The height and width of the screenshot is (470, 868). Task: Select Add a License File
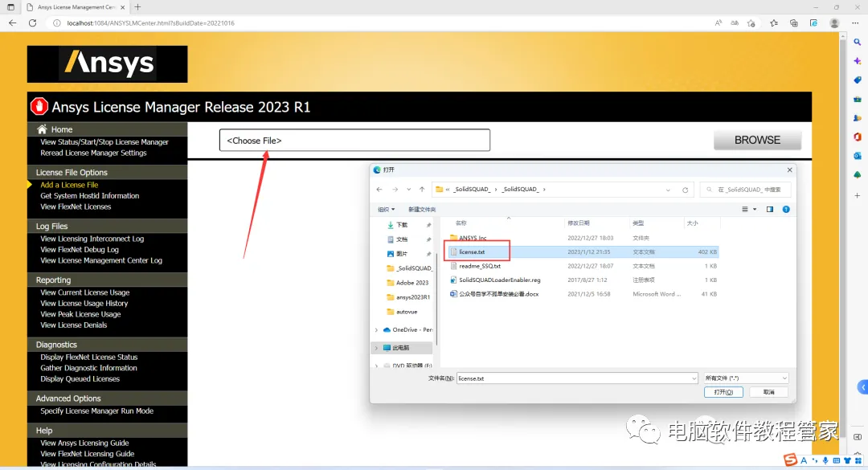click(x=69, y=185)
